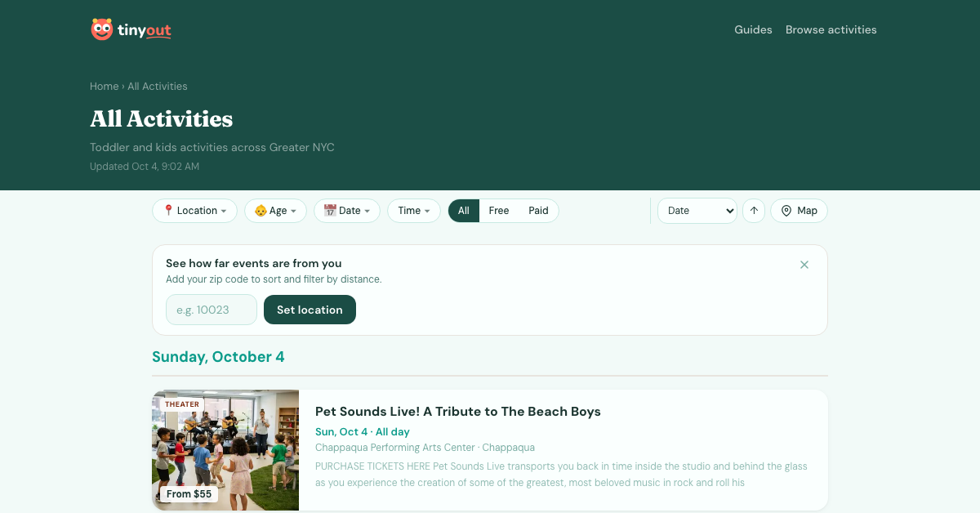Screen dimensions: 980x513
Task: Click the Set location button
Action: tap(310, 310)
